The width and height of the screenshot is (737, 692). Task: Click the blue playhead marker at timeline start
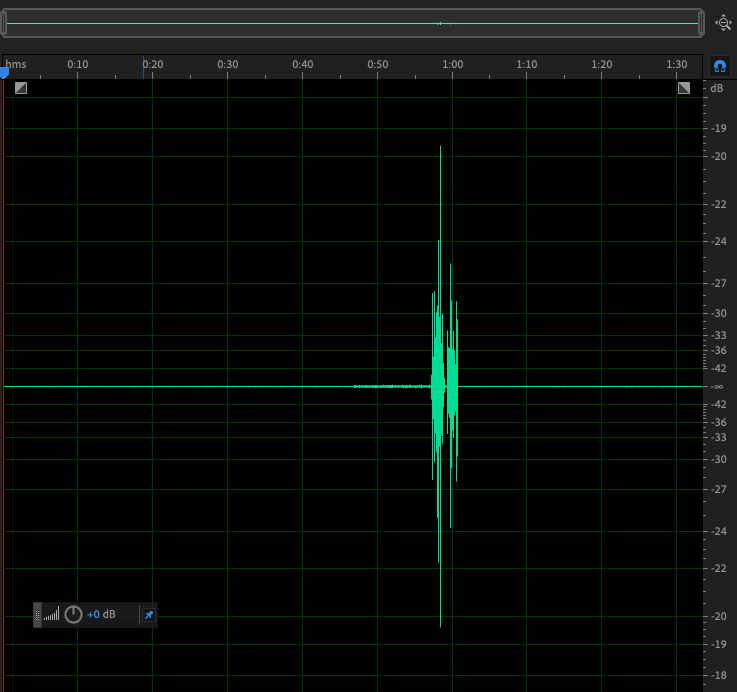point(4,72)
